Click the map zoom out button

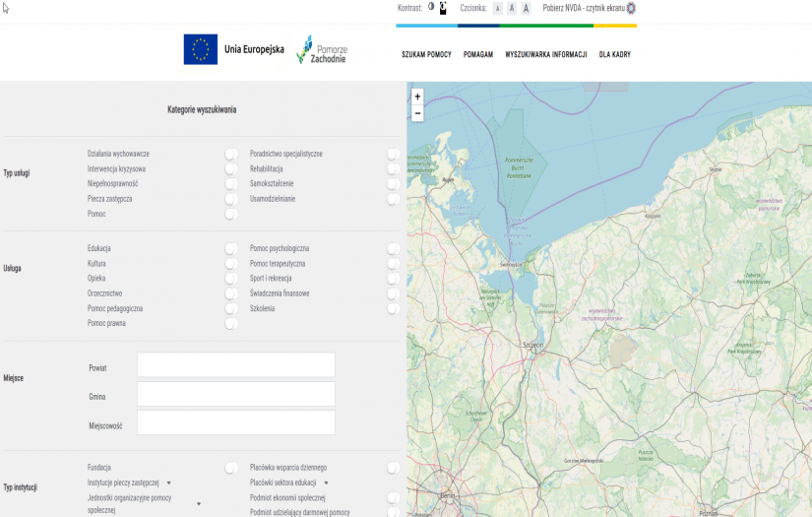[x=417, y=113]
